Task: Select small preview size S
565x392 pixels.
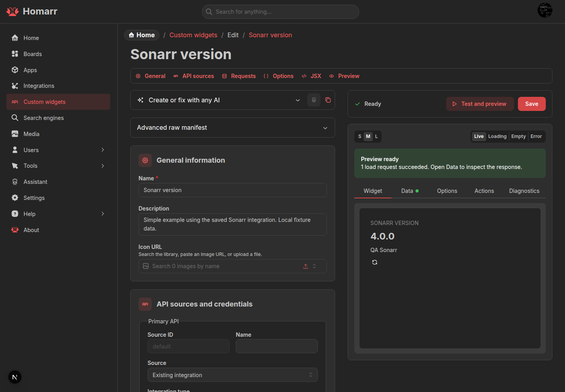Action: pos(360,136)
